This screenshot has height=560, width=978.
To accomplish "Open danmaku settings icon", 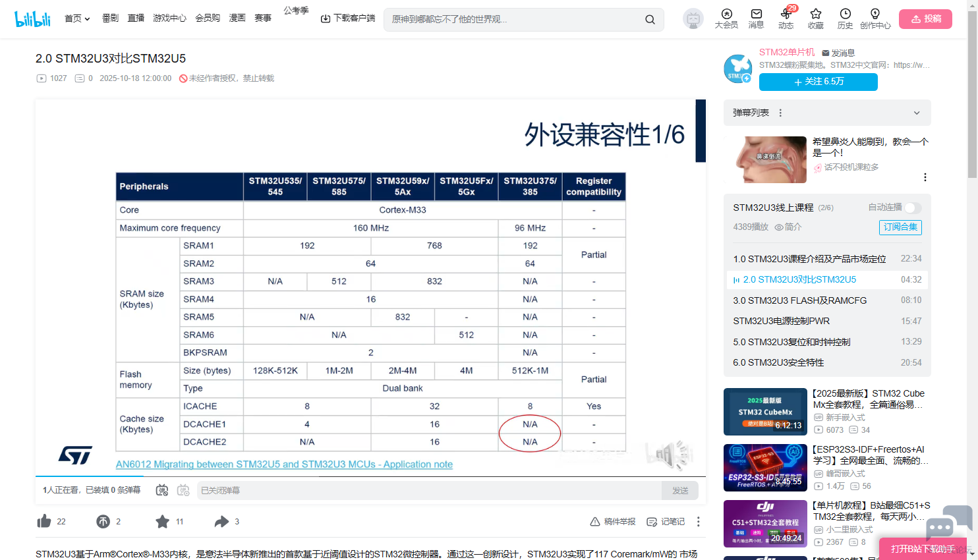I will (183, 490).
